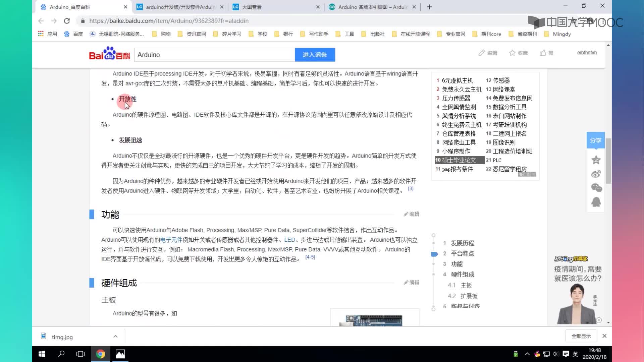Reload the Baidu Baike page
644x362 pixels.
[x=67, y=21]
